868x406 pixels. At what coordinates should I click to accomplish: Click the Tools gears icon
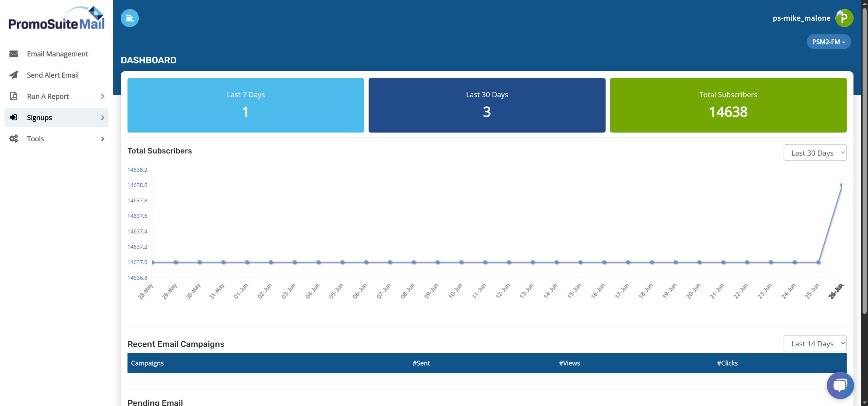point(14,139)
